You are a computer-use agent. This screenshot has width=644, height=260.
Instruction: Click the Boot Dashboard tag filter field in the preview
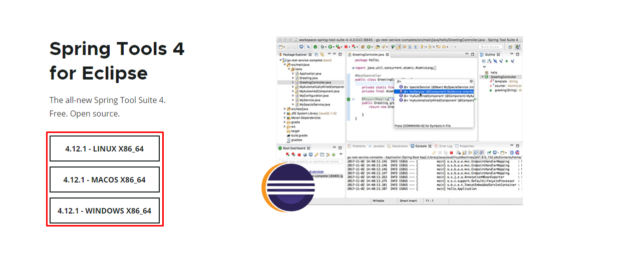coord(310,161)
